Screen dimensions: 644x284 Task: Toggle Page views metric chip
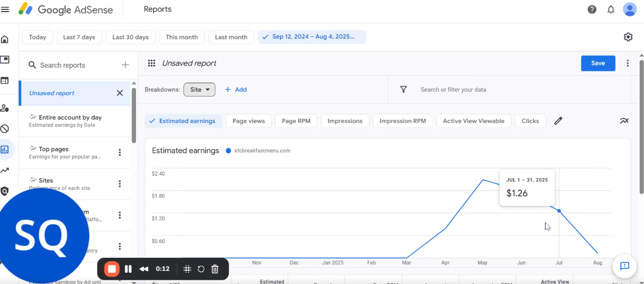click(x=248, y=121)
